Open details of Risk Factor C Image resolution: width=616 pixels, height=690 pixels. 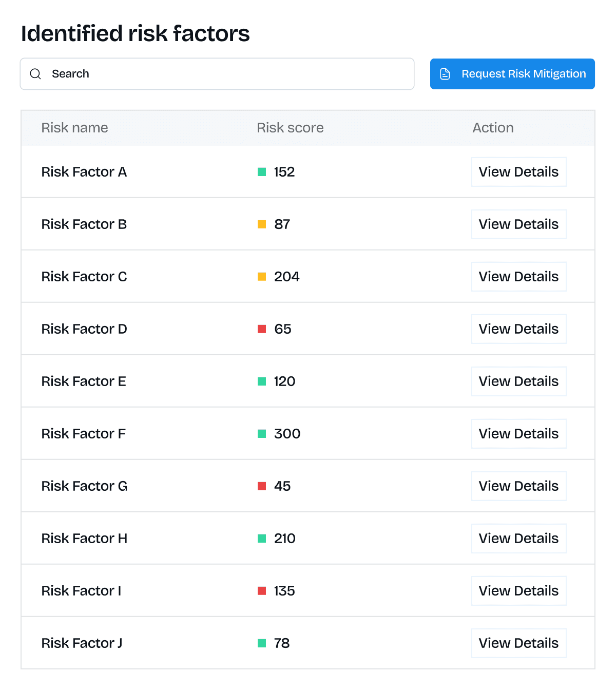pos(519,277)
